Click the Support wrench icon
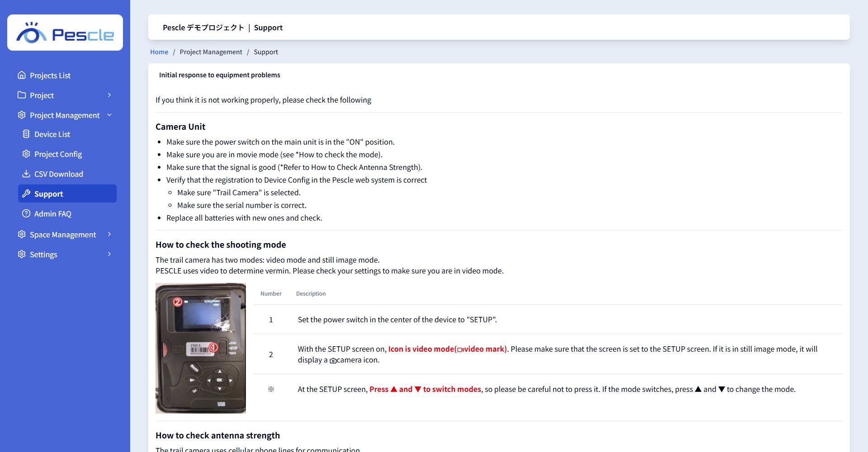 (x=26, y=193)
